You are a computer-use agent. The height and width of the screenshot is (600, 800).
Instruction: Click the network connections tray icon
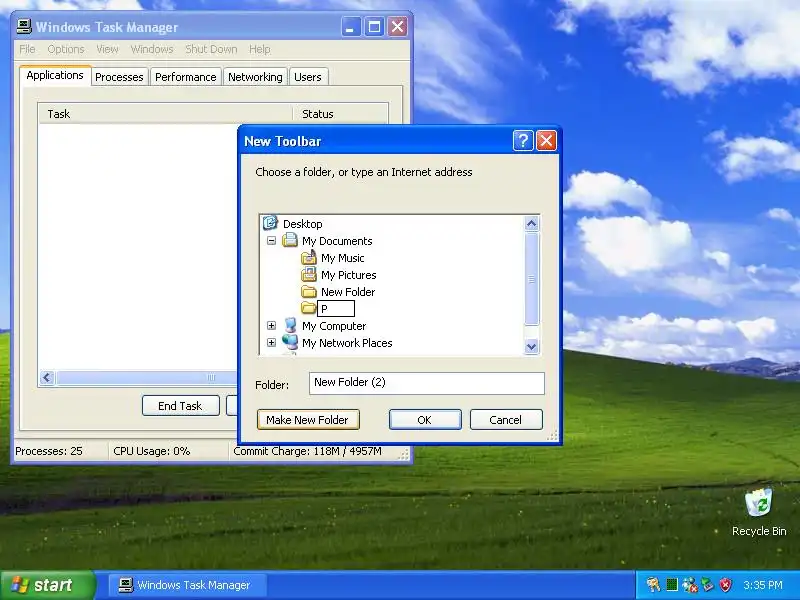(690, 585)
